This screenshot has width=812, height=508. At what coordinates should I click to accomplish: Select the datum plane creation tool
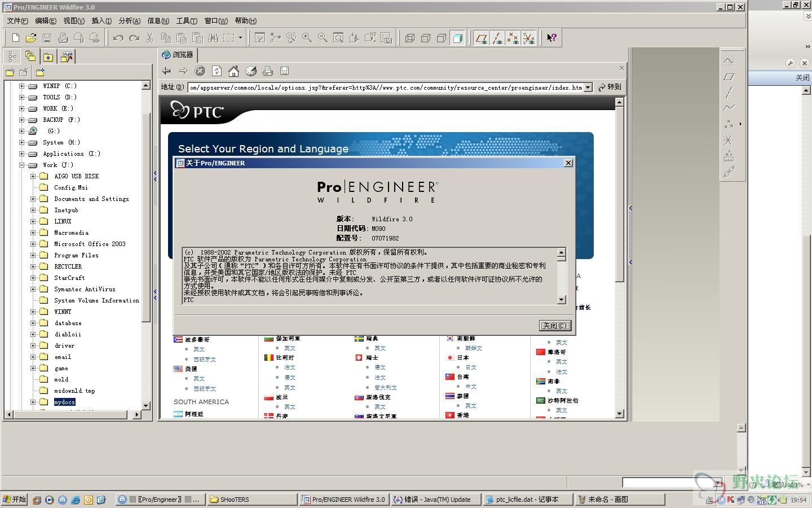729,76
